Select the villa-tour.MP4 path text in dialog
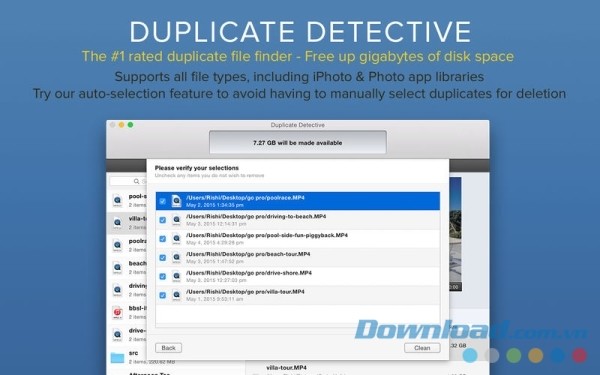This screenshot has height=375, width=600. [245, 292]
